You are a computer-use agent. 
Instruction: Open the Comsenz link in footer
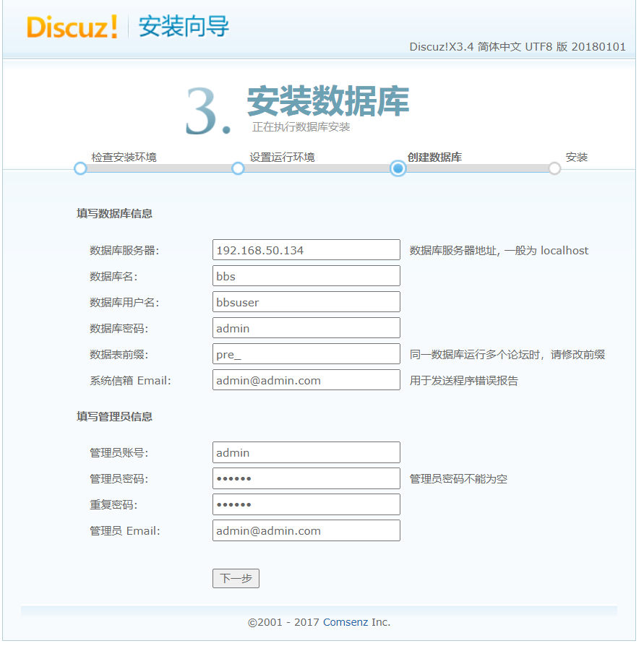coord(345,622)
